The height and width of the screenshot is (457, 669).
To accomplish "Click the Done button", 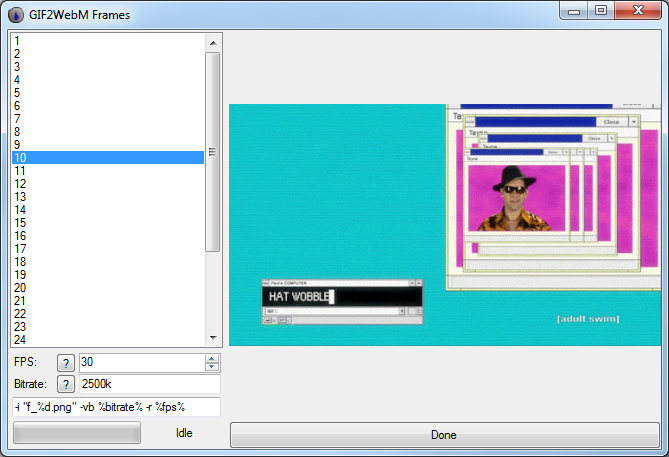I will click(445, 435).
